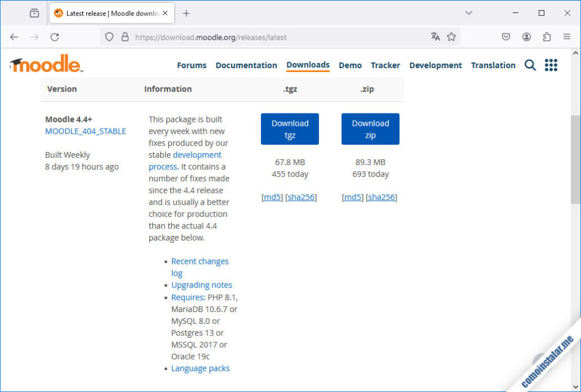
Task: Open the Moodle search magnifier icon
Action: pyautogui.click(x=530, y=65)
